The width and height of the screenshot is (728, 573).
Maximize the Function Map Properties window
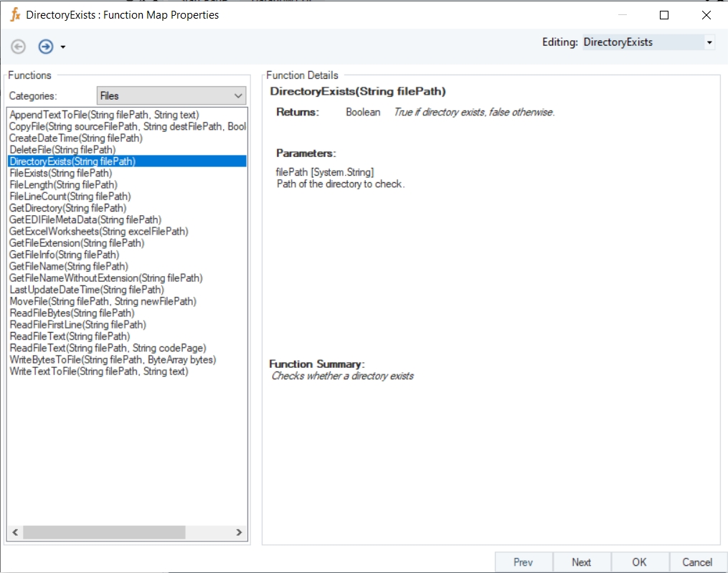click(664, 15)
